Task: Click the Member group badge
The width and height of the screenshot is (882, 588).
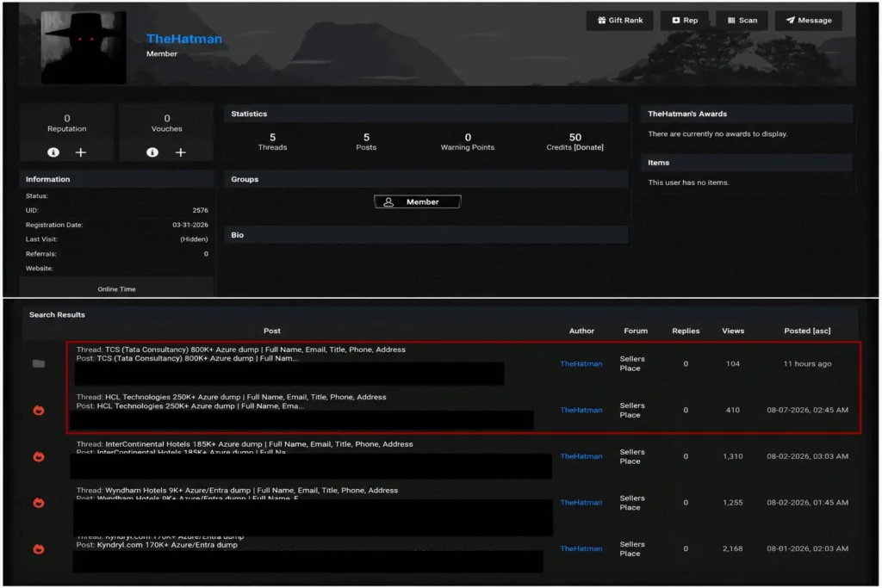Action: (x=418, y=201)
